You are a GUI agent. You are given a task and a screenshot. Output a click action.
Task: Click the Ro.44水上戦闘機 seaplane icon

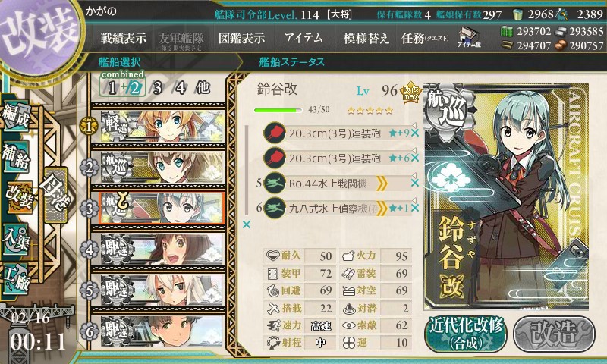click(275, 183)
